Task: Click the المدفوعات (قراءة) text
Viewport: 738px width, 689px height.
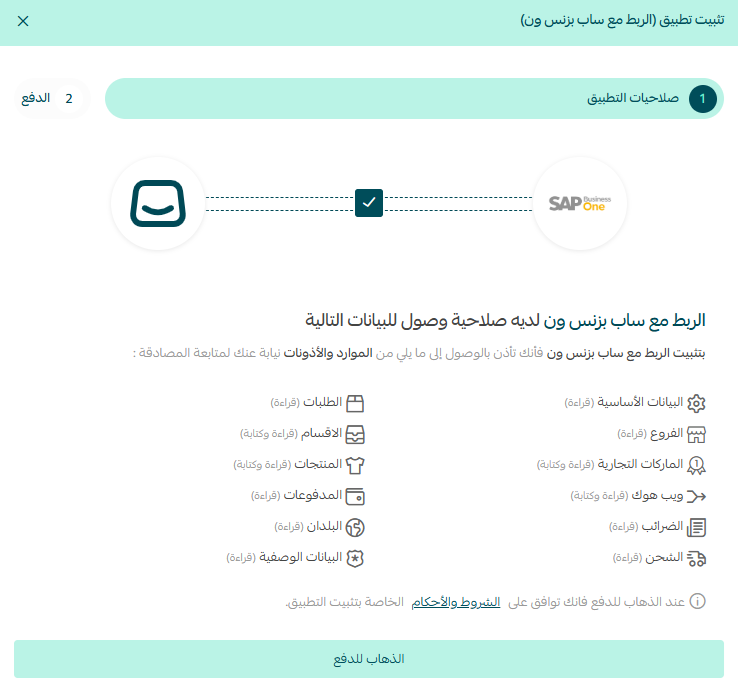Action: [x=297, y=496]
